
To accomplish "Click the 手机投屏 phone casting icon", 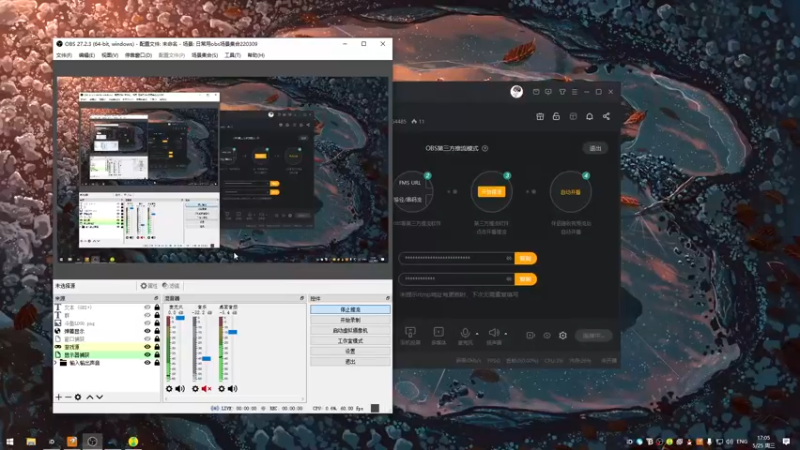I will pyautogui.click(x=410, y=332).
